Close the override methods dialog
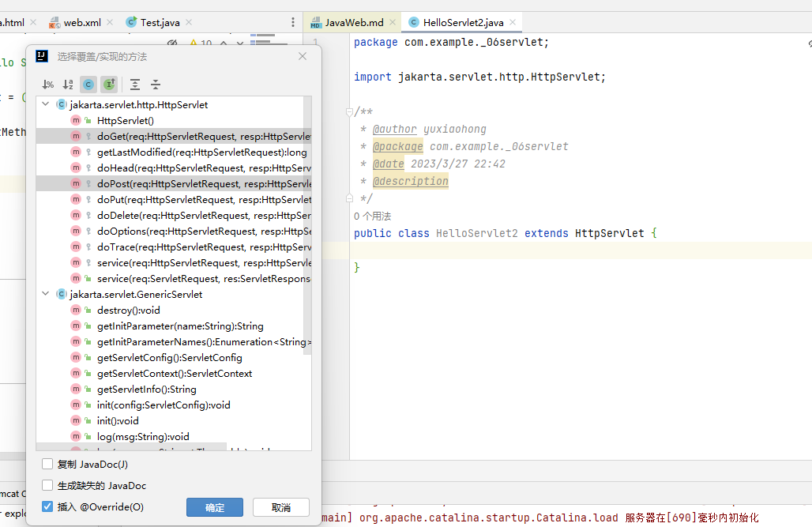Viewport: 812px width, 527px height. tap(303, 56)
